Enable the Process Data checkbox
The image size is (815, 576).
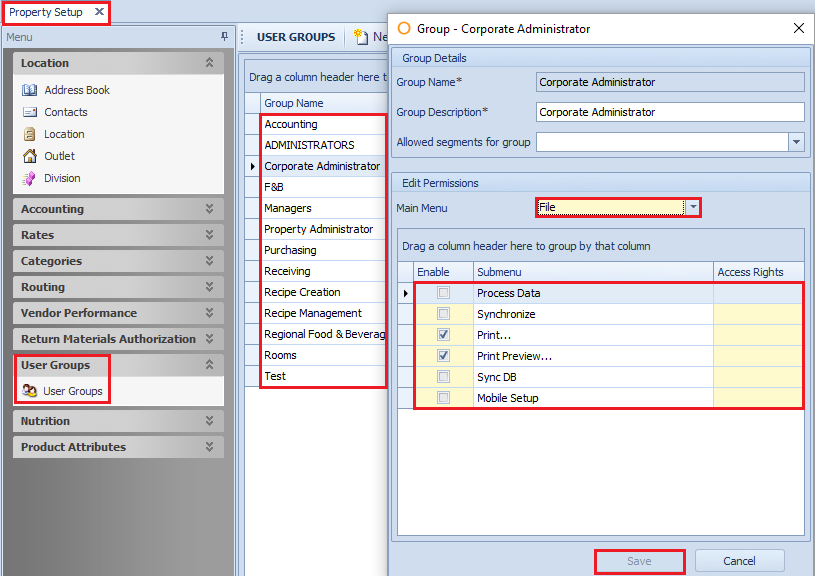pos(443,293)
